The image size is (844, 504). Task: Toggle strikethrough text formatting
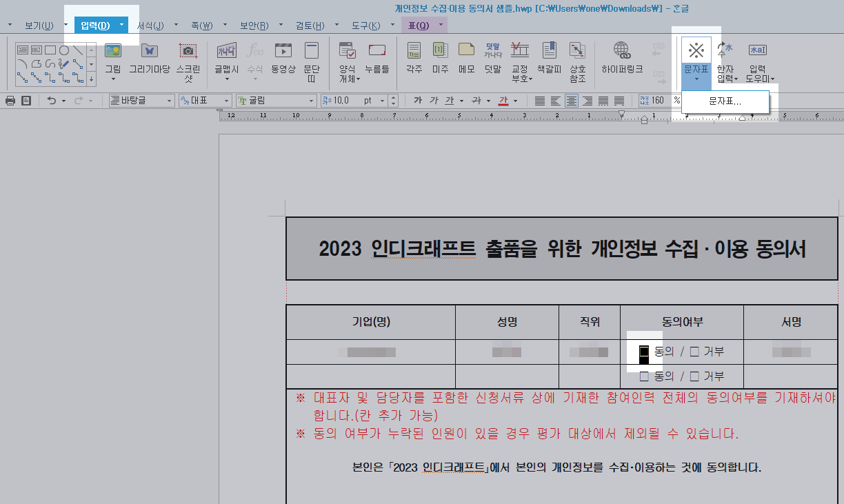[x=476, y=101]
